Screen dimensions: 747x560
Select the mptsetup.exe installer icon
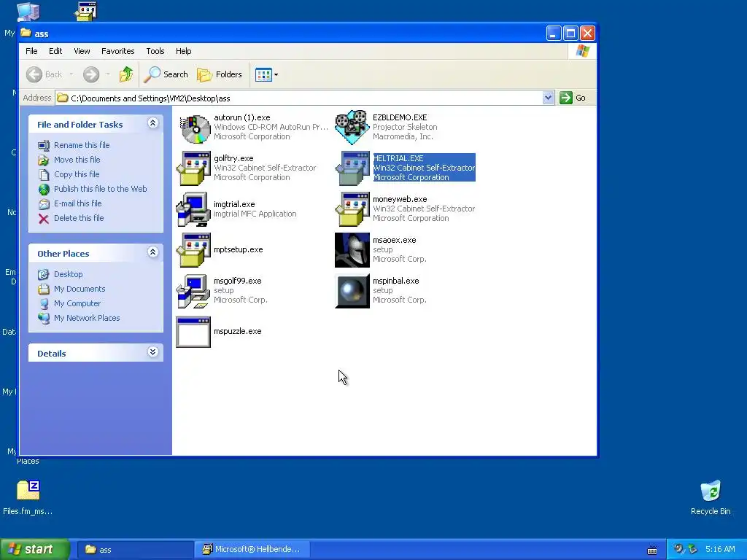(193, 250)
